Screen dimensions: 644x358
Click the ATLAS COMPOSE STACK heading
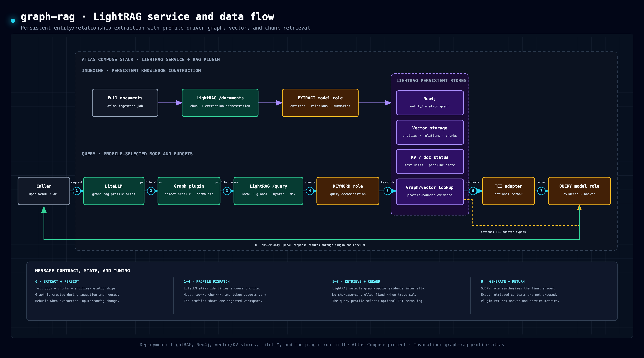pos(151,60)
